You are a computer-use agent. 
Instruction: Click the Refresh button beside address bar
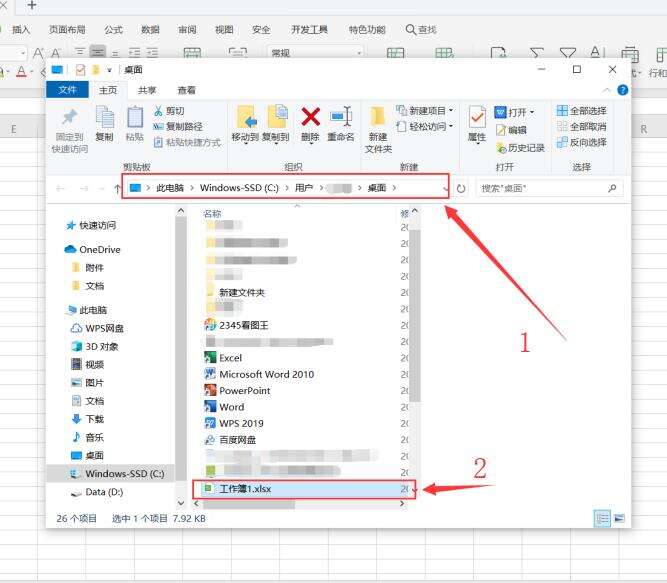(x=461, y=188)
